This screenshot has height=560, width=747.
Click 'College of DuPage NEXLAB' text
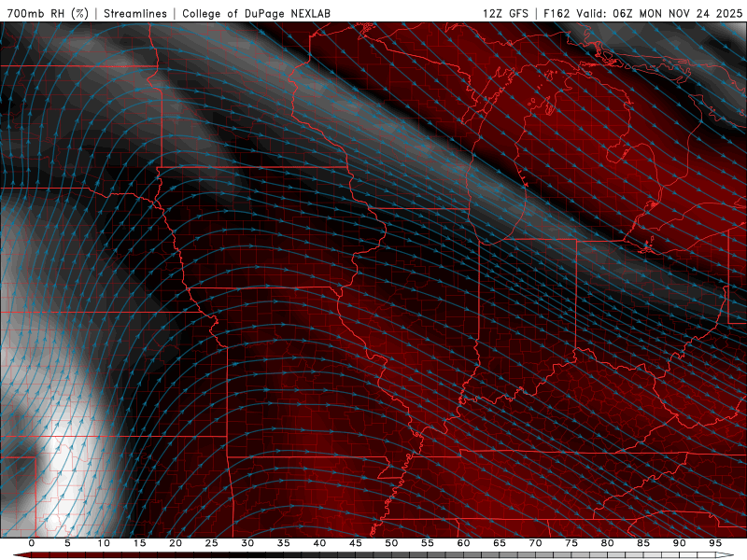(x=256, y=13)
